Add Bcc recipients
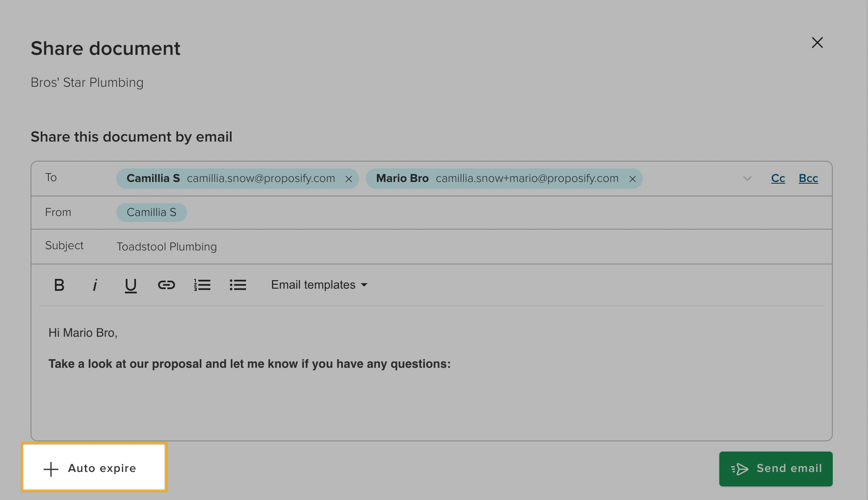 click(808, 178)
